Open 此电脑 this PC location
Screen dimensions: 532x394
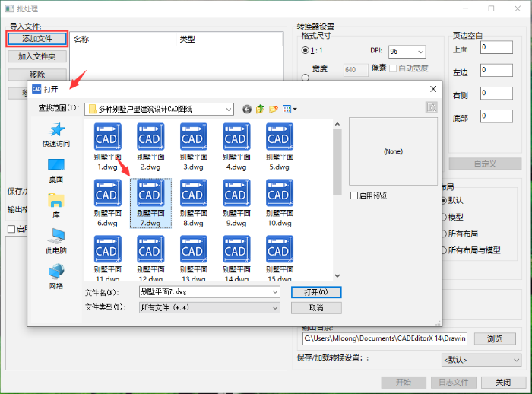[x=56, y=241]
